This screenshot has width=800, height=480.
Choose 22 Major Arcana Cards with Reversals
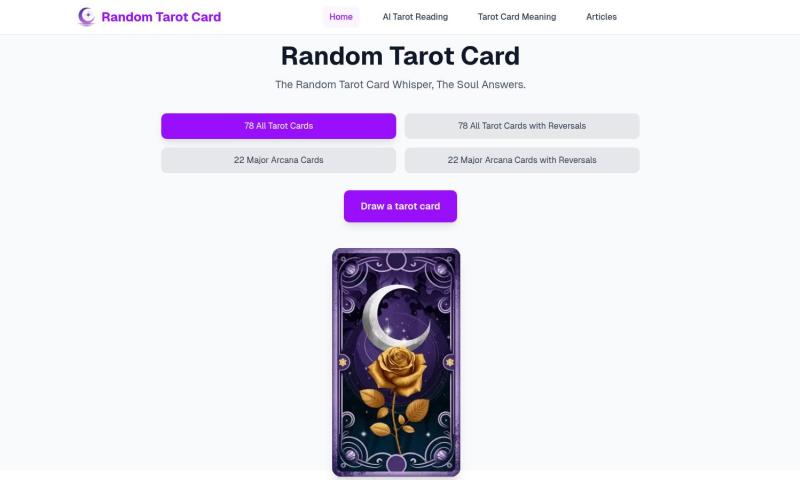pyautogui.click(x=522, y=160)
